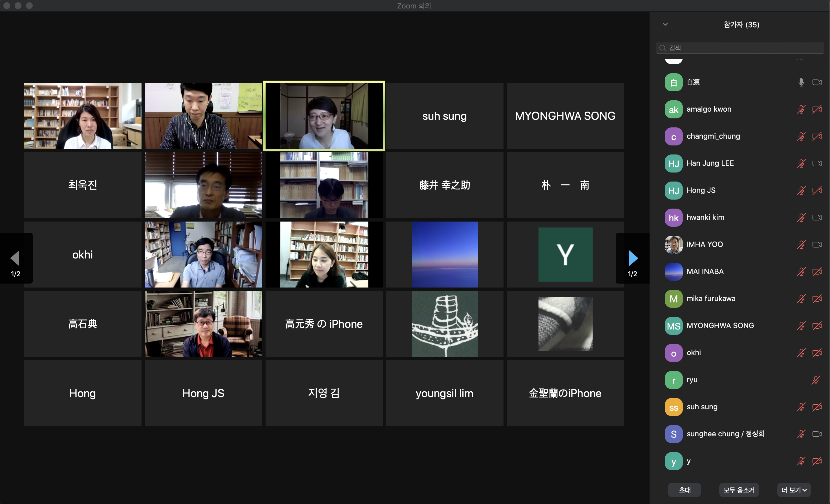
Task: Select the suh sung video tile
Action: click(445, 116)
